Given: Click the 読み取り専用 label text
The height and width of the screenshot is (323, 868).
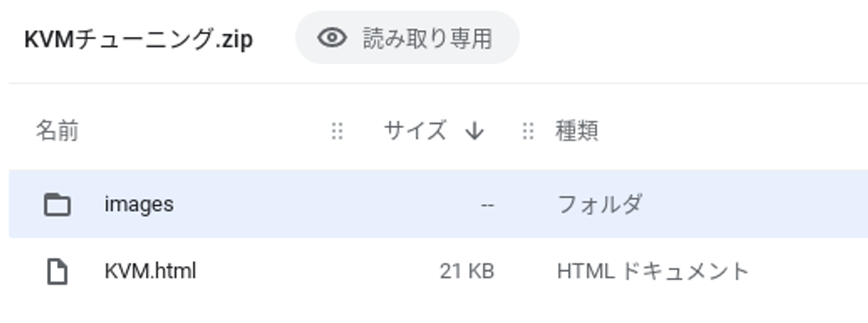Looking at the screenshot, I should click(427, 38).
